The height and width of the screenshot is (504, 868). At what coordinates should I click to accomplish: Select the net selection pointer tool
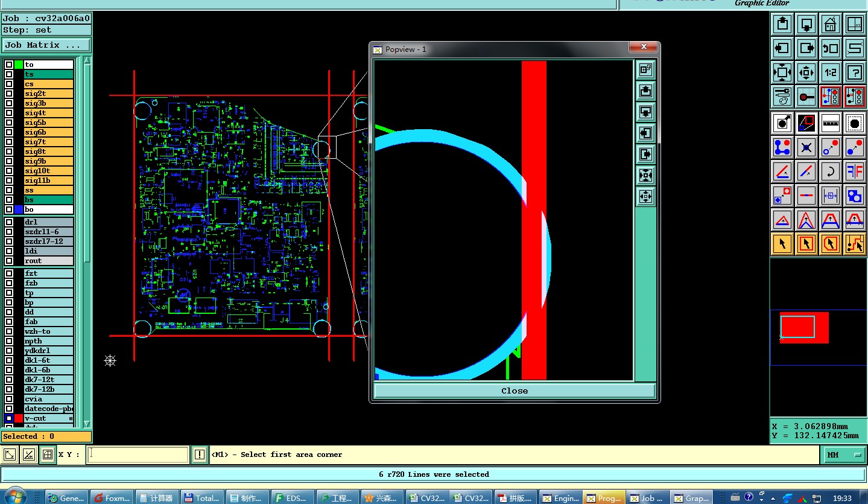tap(855, 244)
